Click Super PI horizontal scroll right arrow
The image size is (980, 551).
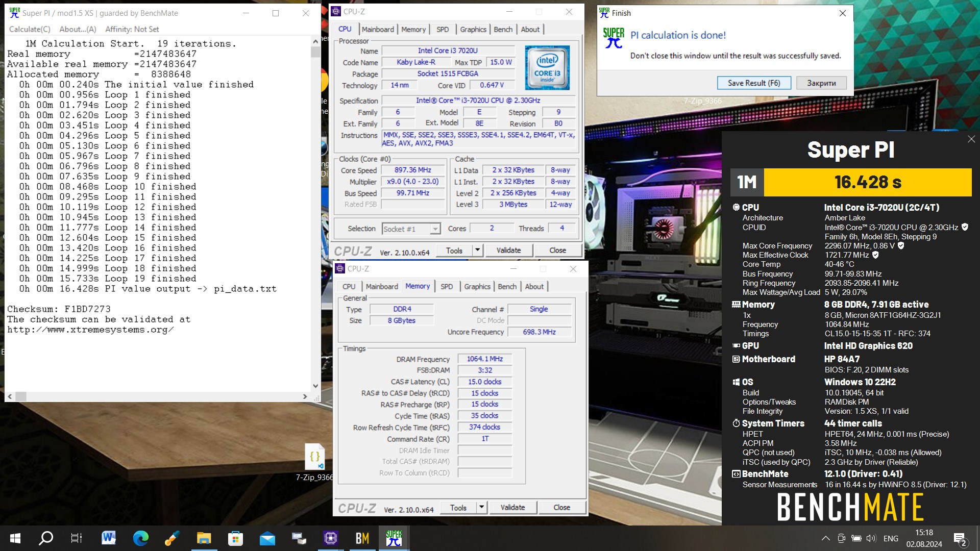point(305,396)
